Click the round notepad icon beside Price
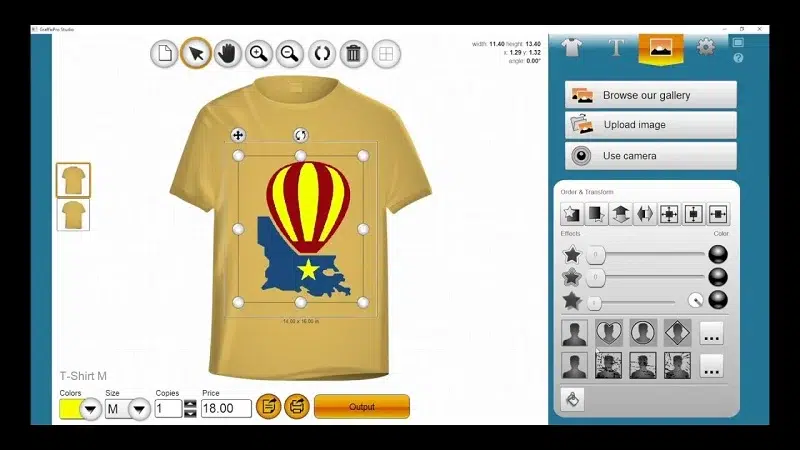800x450 pixels. click(268, 407)
